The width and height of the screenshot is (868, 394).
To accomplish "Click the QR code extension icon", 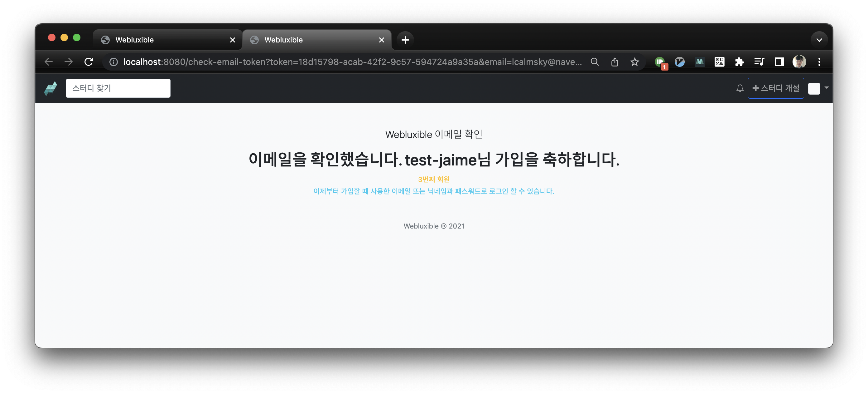I will [719, 62].
